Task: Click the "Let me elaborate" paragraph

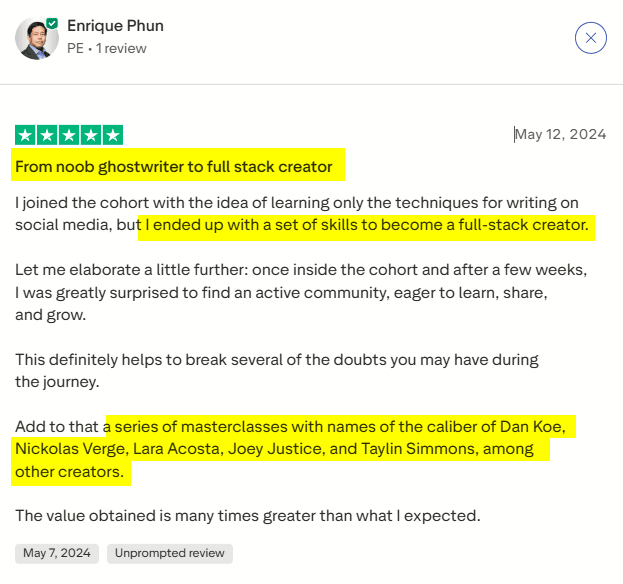Action: (300, 292)
